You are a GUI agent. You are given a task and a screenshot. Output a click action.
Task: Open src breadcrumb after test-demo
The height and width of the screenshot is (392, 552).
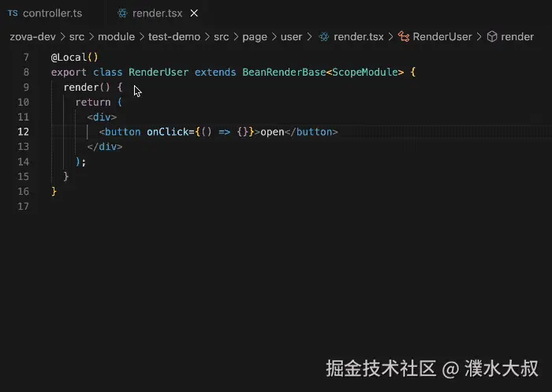click(x=221, y=36)
